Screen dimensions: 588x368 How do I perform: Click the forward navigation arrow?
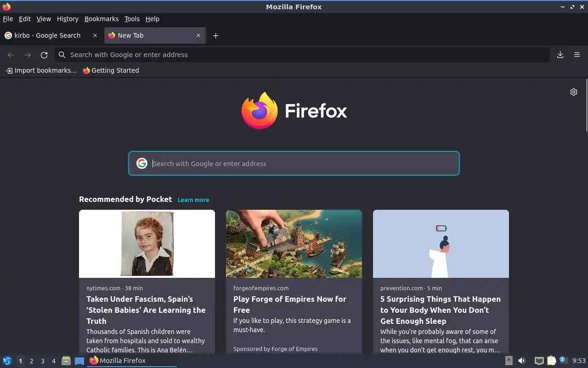point(28,55)
